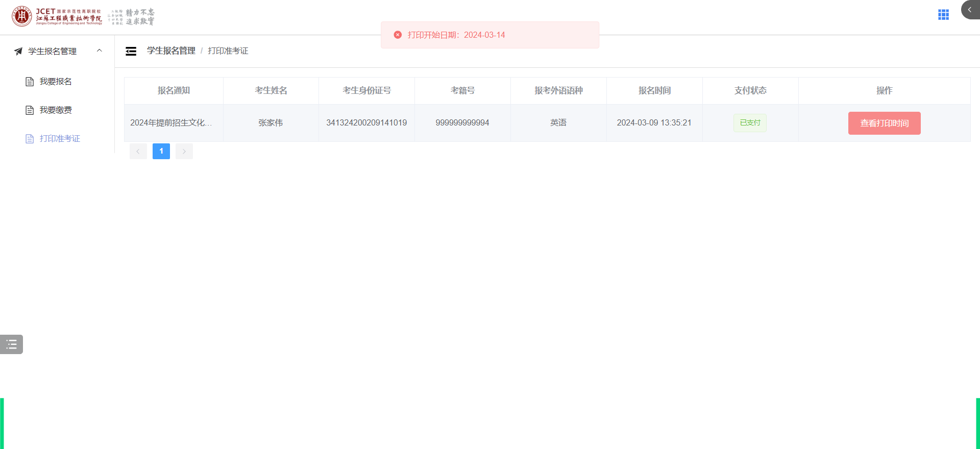Click the hamburger menu collapse icon
980x449 pixels.
tap(131, 51)
